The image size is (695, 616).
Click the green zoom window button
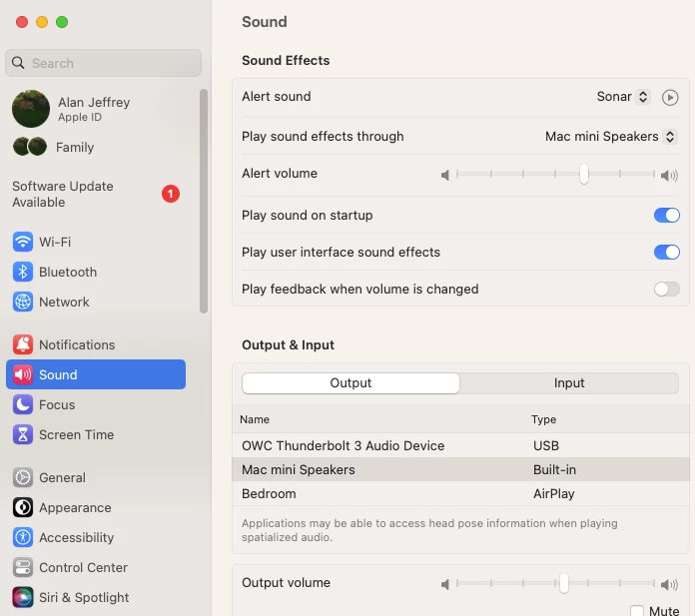pyautogui.click(x=62, y=22)
